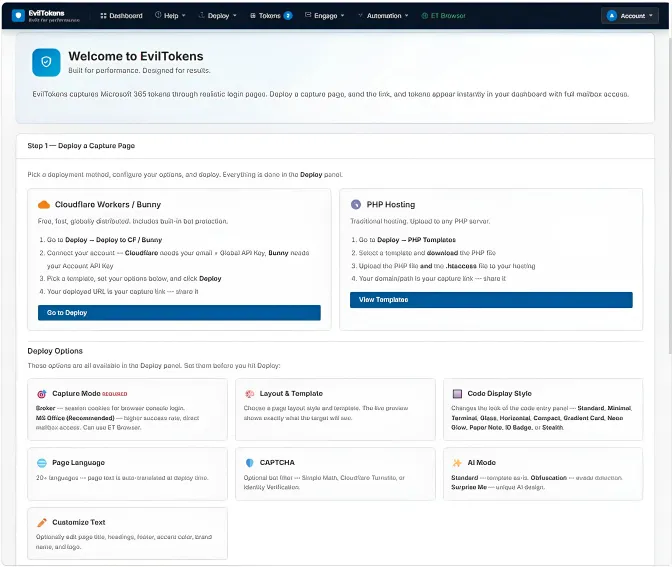The width and height of the screenshot is (672, 567).
Task: Select the Code Display Style card title
Action: [499, 393]
